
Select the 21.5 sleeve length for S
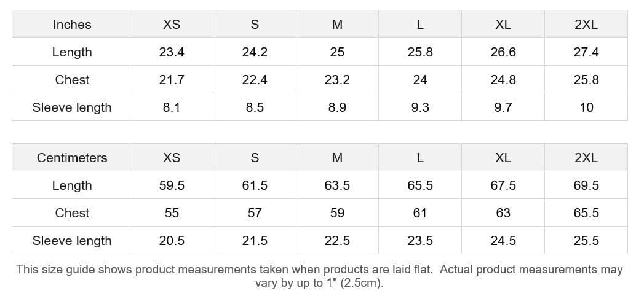(x=255, y=241)
